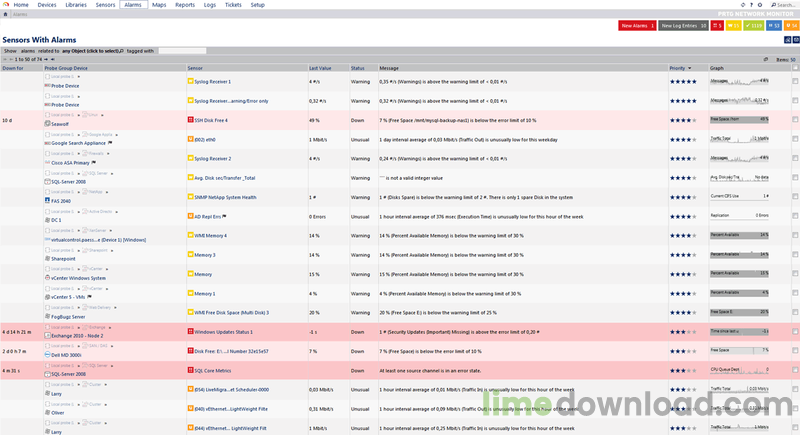Image resolution: width=800 pixels, height=435 pixels.
Task: Click the orange unusual-sensors count icon
Action: coord(790,25)
